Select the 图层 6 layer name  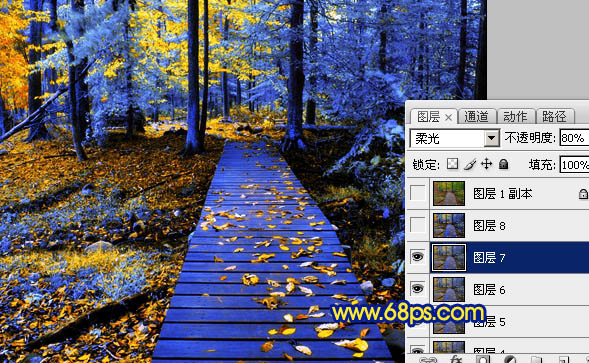pyautogui.click(x=489, y=290)
